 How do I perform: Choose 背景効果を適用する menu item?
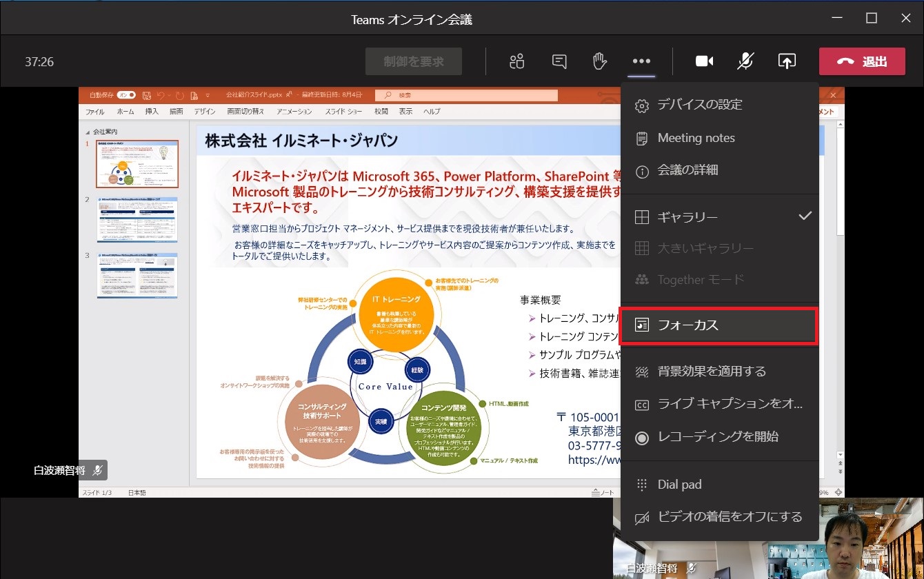coord(720,372)
